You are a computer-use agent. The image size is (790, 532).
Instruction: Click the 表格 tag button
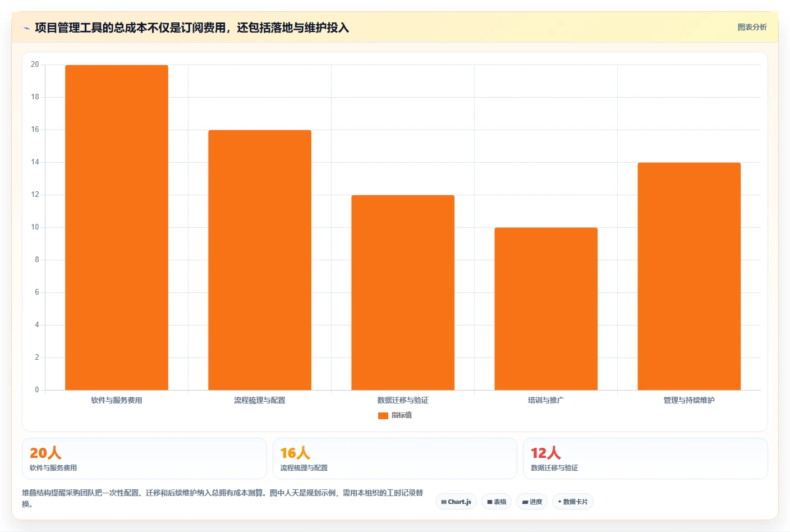point(497,502)
